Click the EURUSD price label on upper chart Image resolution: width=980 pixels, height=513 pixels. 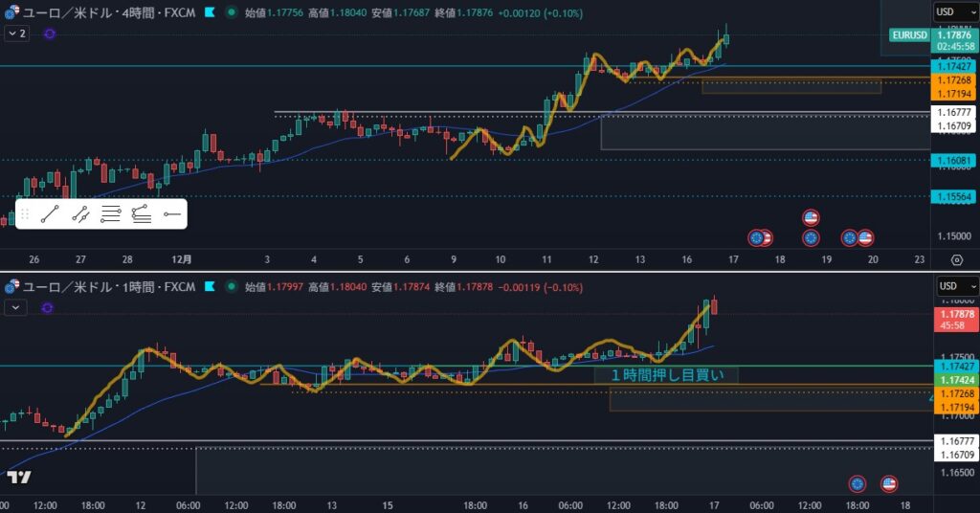coord(908,35)
